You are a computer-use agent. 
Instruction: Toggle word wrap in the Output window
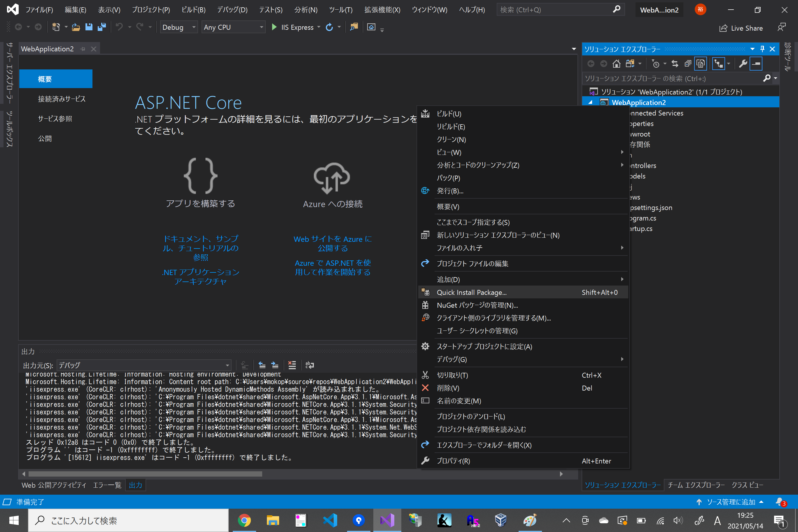(x=309, y=365)
